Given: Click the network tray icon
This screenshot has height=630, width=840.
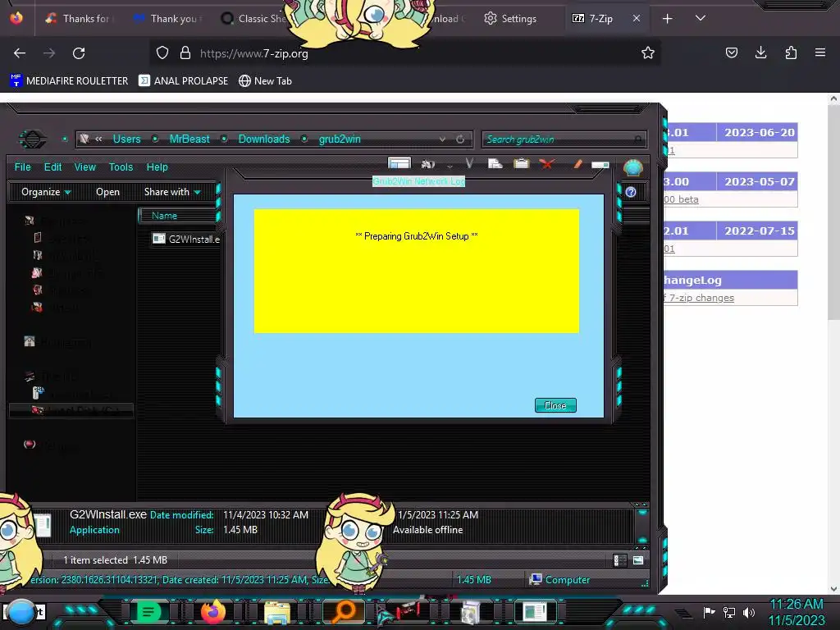Looking at the screenshot, I should [729, 612].
